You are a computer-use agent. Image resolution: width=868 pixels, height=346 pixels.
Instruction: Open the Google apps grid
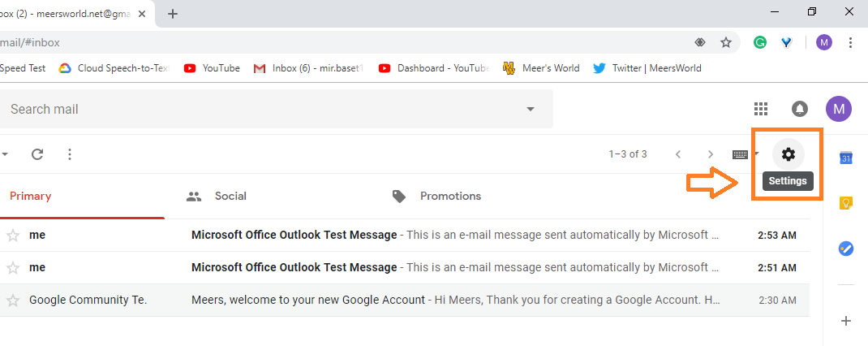(x=761, y=109)
